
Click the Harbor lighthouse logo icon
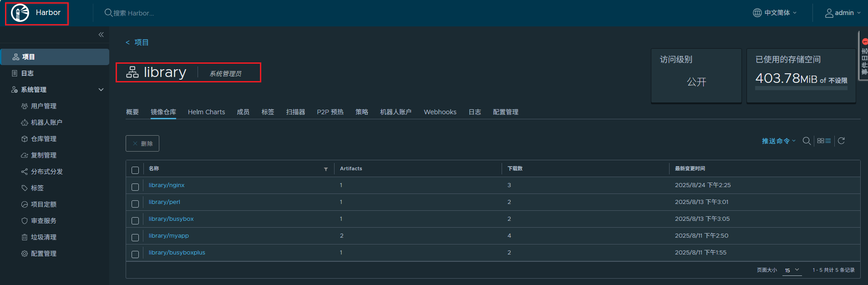pos(20,13)
